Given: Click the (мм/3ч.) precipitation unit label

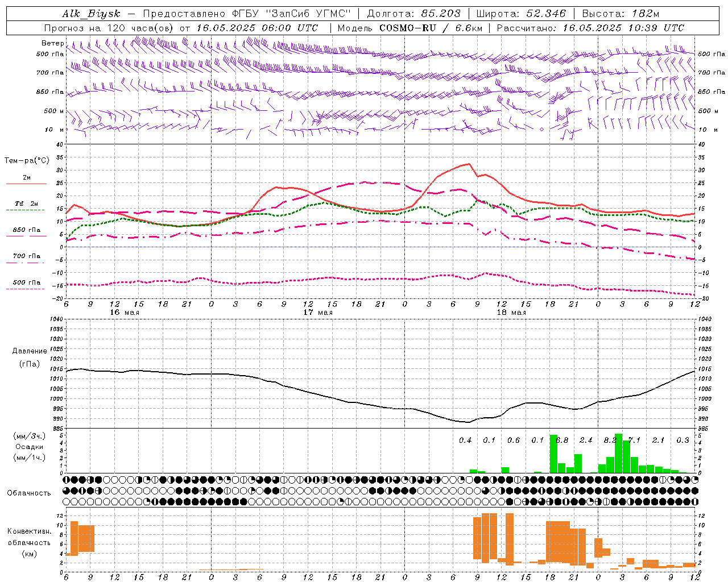Looking at the screenshot, I should (x=30, y=436).
